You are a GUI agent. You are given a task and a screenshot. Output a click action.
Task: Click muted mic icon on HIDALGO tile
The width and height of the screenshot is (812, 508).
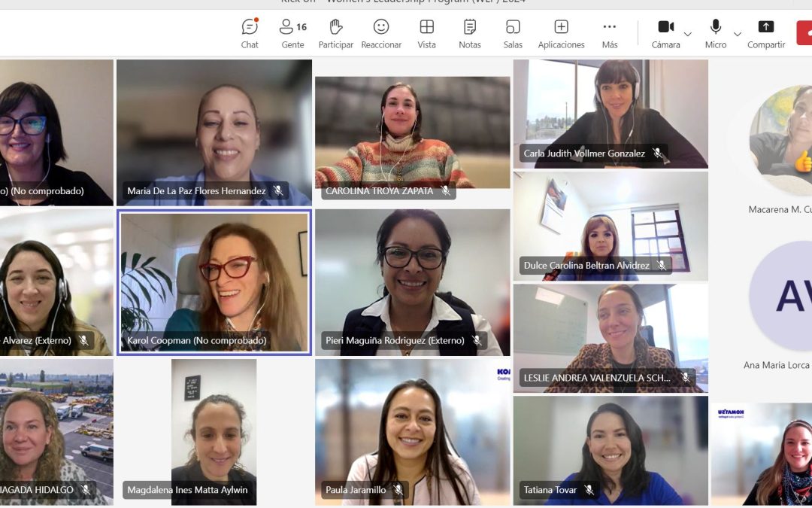86,490
